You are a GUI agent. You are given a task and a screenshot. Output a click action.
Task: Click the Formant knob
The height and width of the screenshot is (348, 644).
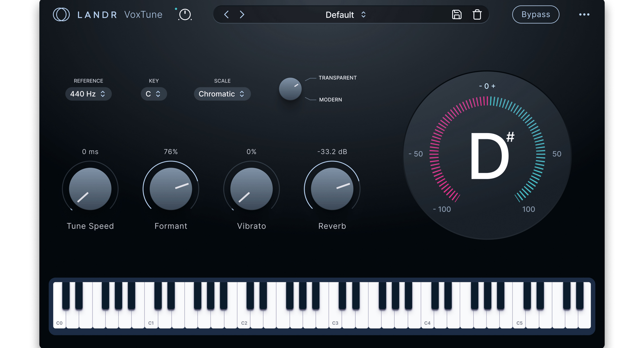point(171,189)
